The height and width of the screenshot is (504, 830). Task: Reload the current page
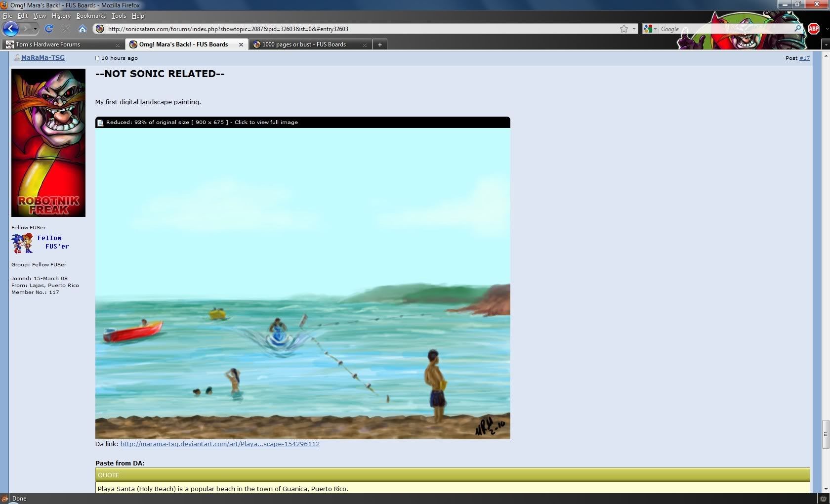point(48,29)
